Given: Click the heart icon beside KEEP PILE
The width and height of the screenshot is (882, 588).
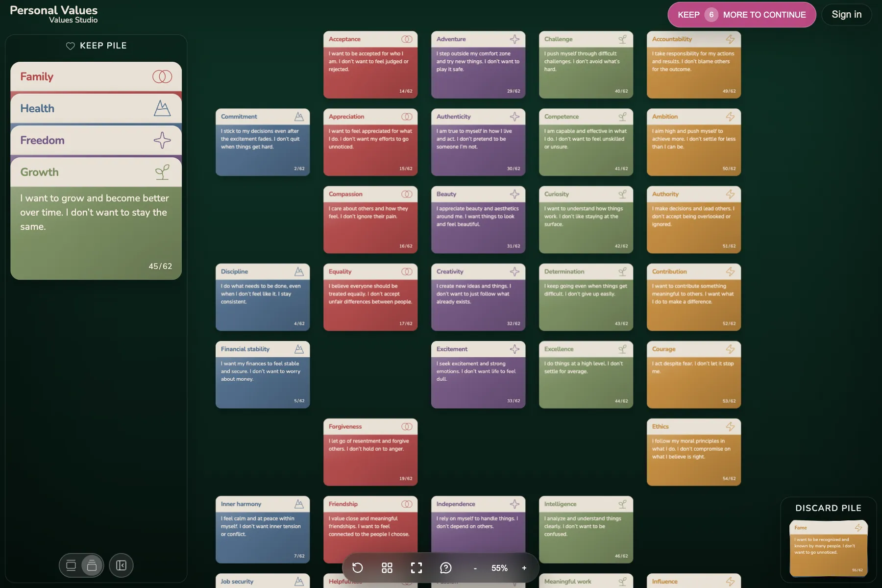Looking at the screenshot, I should (71, 46).
